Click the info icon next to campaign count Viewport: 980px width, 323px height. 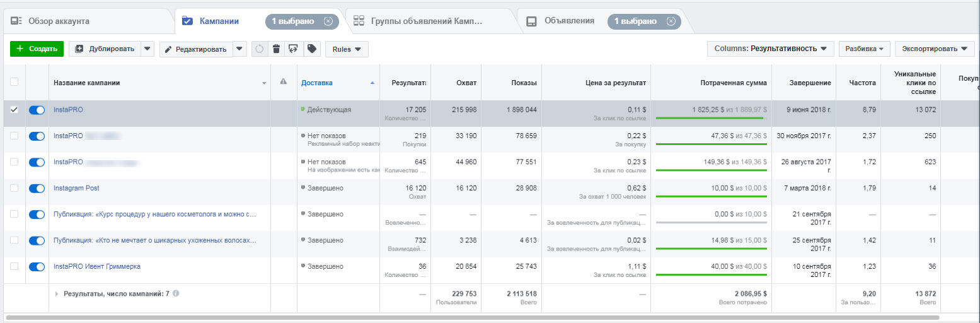click(x=176, y=293)
